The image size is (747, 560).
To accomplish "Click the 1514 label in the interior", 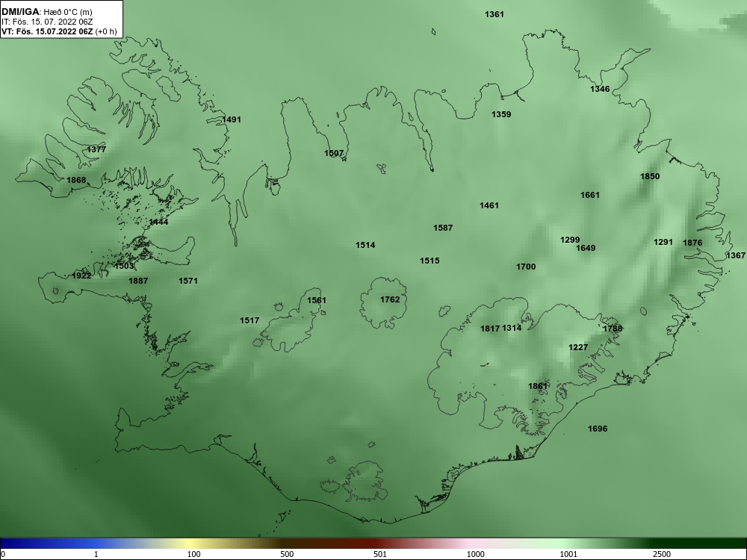I will 365,245.
